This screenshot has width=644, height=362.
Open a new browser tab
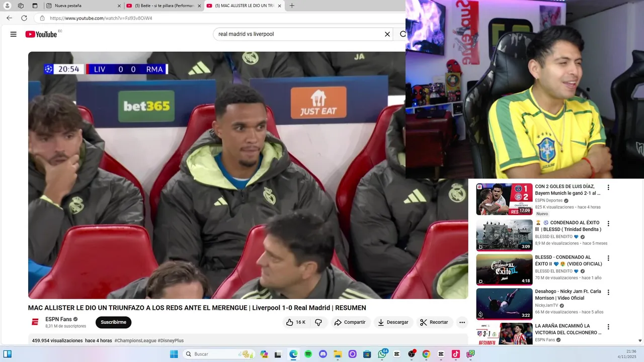point(292,6)
